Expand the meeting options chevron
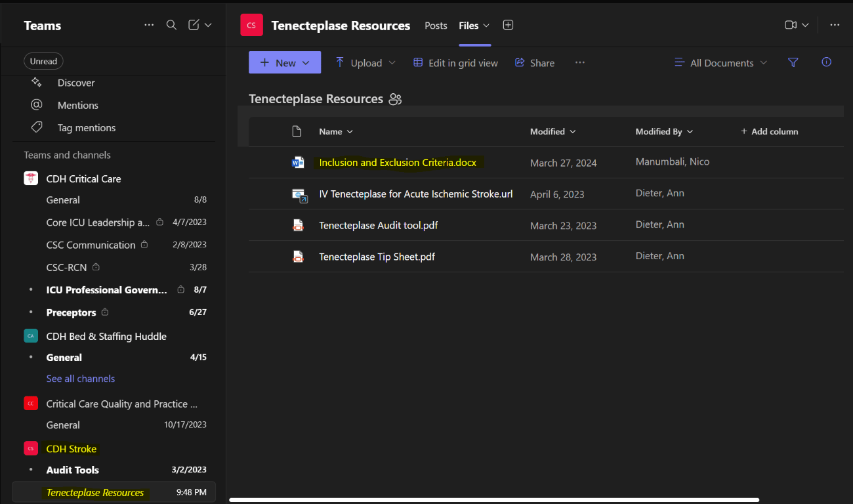This screenshot has height=504, width=853. click(805, 25)
